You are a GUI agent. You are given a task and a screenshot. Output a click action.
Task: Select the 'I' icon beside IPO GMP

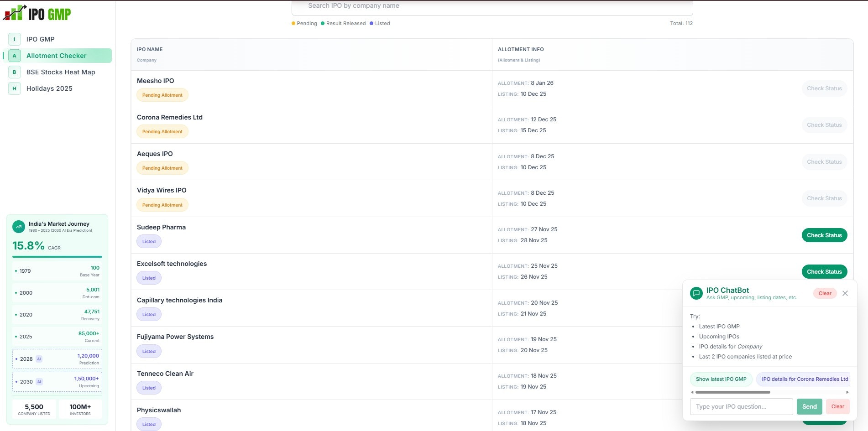tap(14, 39)
